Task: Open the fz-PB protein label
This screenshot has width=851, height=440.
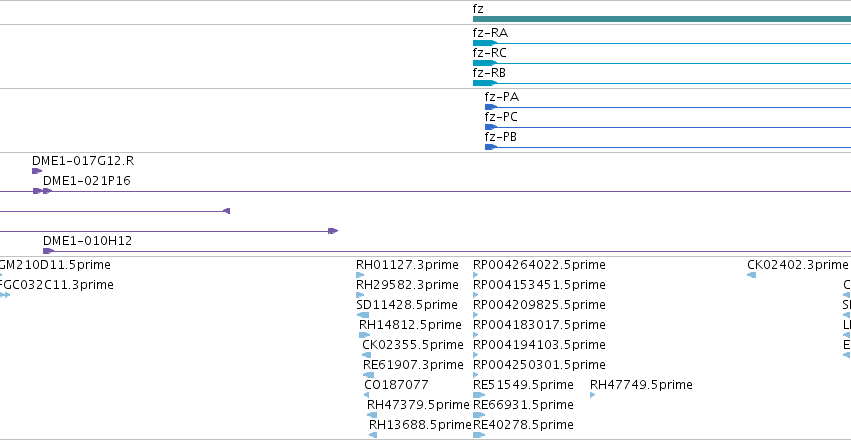Action: (500, 137)
